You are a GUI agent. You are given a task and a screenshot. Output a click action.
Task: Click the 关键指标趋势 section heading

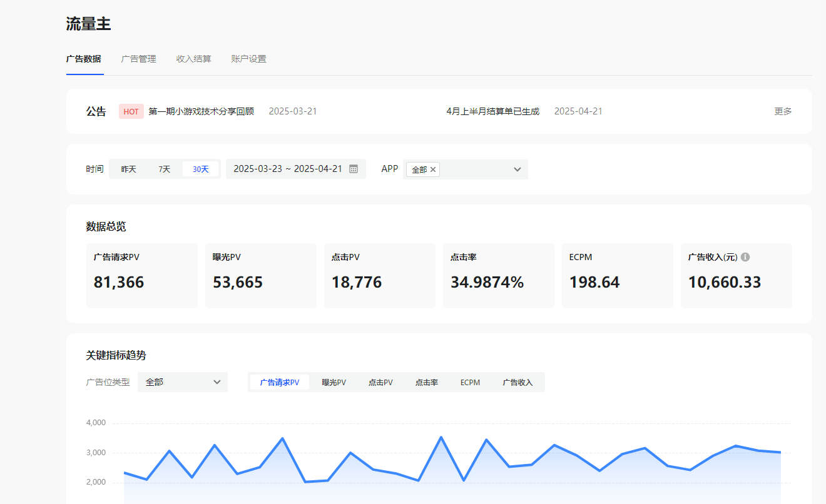pyautogui.click(x=116, y=355)
